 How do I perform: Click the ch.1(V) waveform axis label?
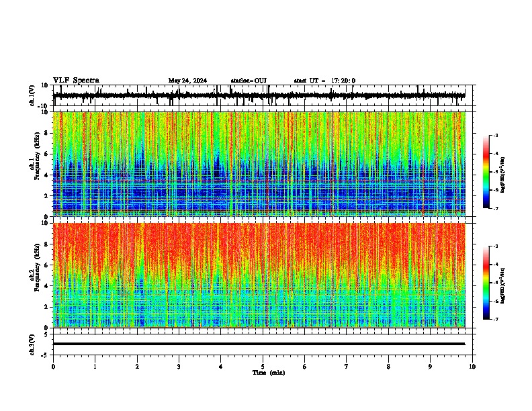pyautogui.click(x=32, y=95)
